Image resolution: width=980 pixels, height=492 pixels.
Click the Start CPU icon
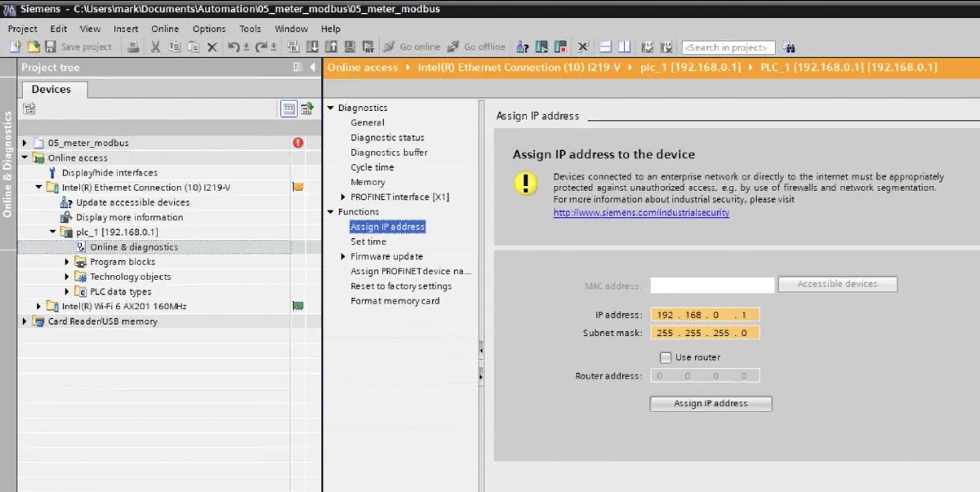click(x=541, y=47)
